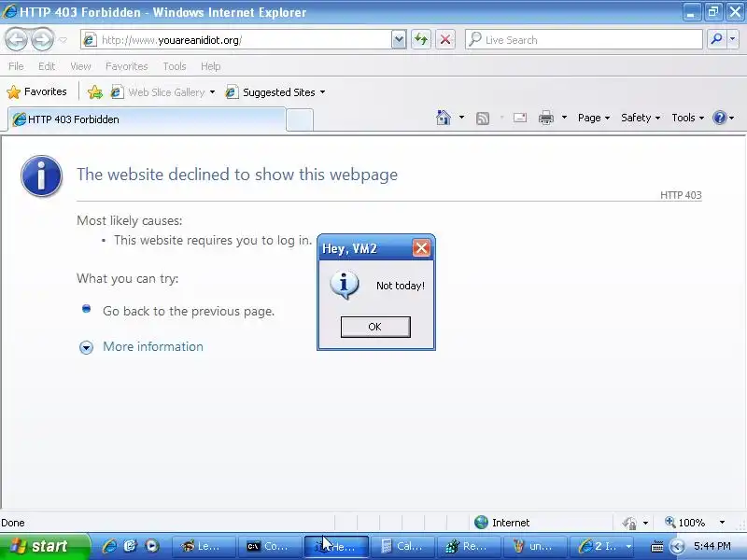Click the on-screen keyboard tray icon
The width and height of the screenshot is (747, 560).
tap(657, 546)
